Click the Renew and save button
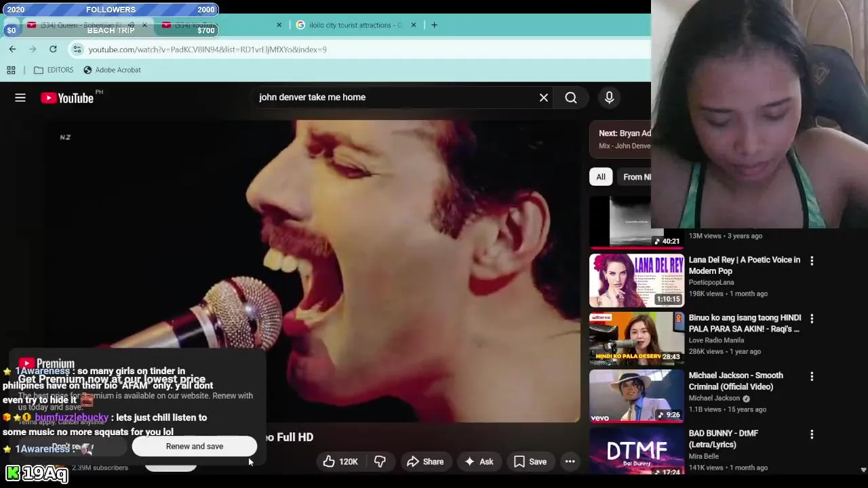This screenshot has height=488, width=868. point(195,446)
